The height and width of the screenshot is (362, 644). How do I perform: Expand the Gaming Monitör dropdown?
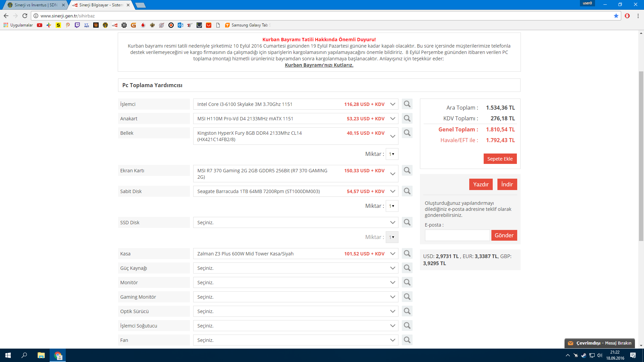[392, 297]
